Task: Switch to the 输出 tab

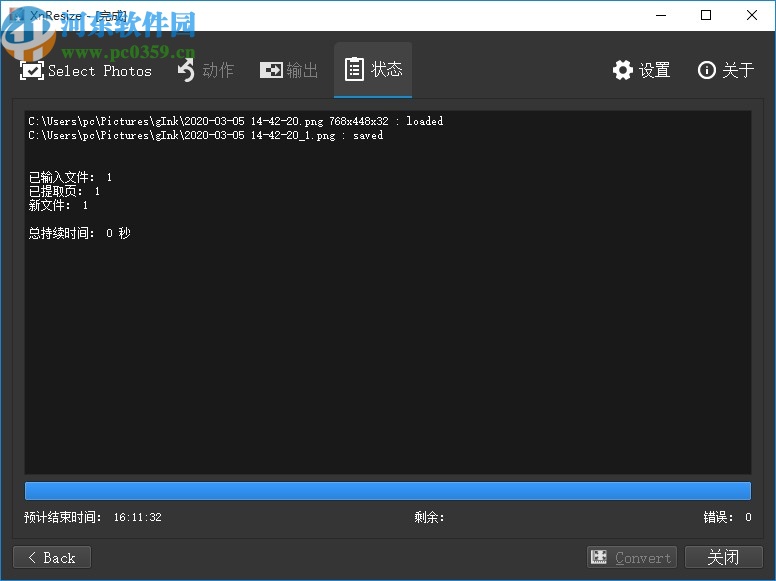Action: [289, 70]
